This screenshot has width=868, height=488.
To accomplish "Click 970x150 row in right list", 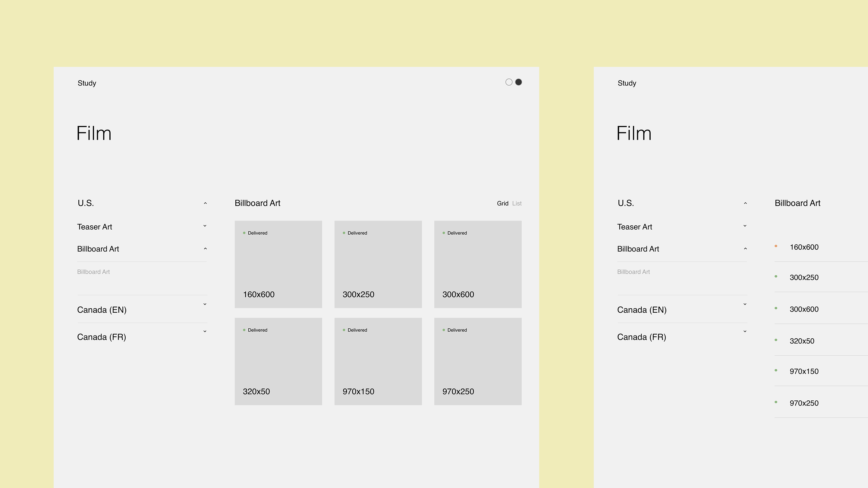I will pos(821,371).
